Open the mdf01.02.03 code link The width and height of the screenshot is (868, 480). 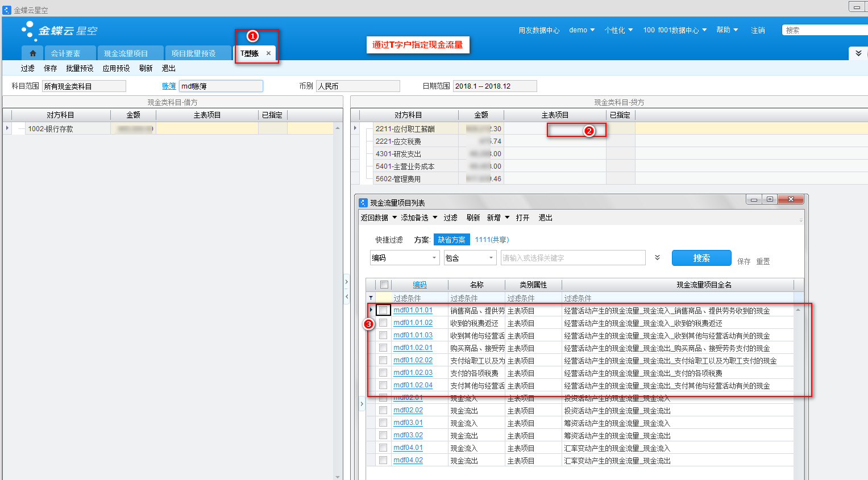point(413,373)
